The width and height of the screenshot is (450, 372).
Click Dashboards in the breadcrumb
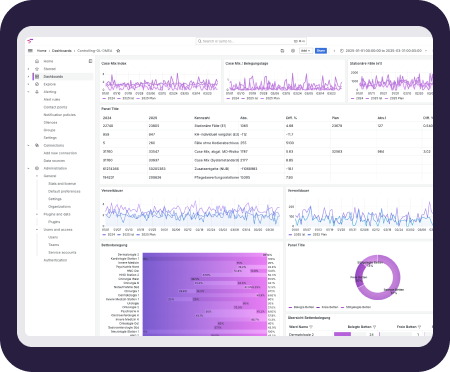click(62, 51)
